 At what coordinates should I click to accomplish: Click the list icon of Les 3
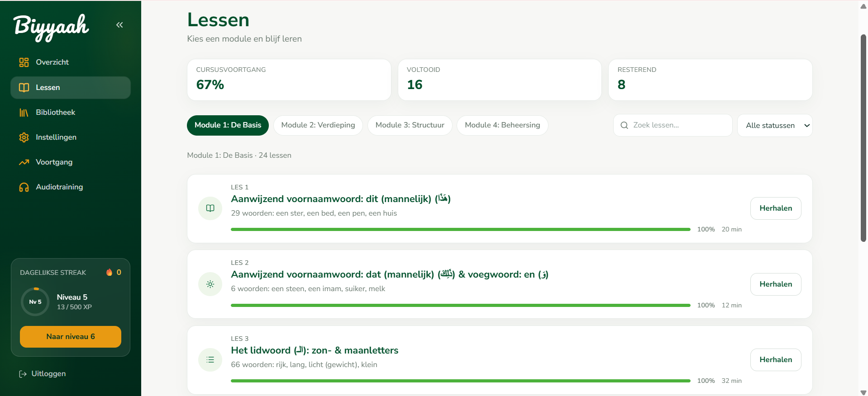(x=210, y=360)
